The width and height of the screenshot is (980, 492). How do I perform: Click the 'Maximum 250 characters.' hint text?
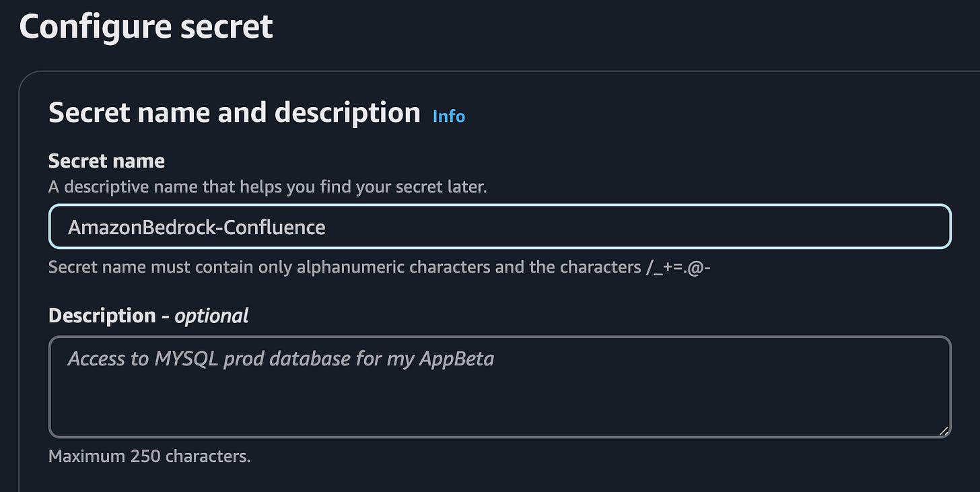[149, 456]
